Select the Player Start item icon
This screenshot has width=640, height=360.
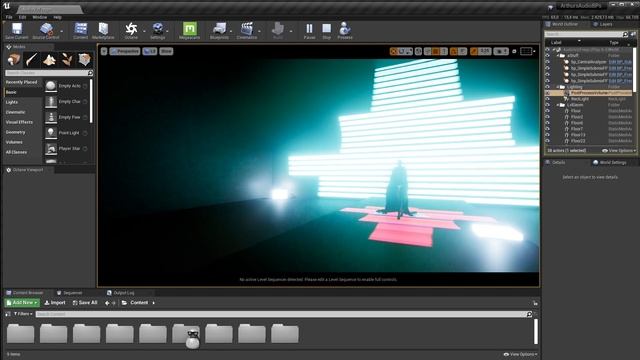point(51,149)
